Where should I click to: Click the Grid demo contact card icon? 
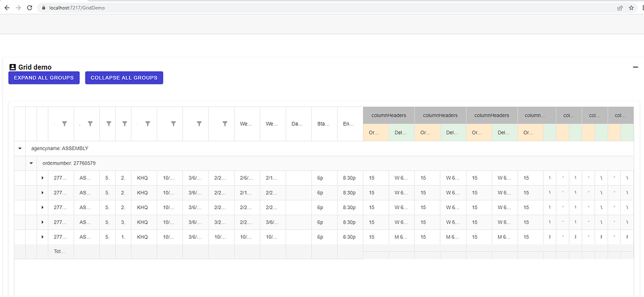point(13,67)
